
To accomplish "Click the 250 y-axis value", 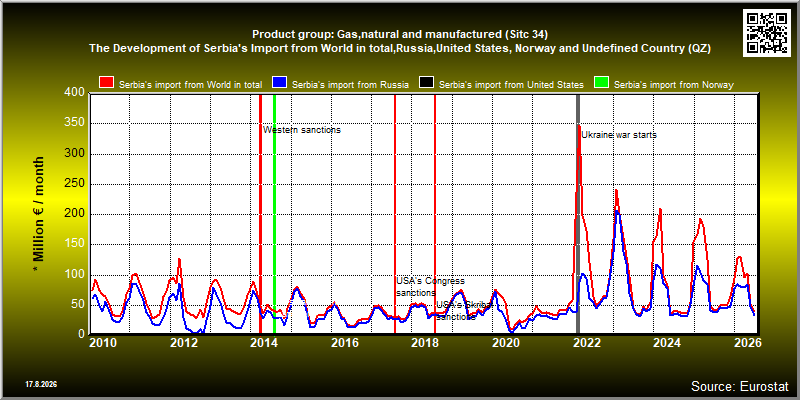I will pyautogui.click(x=75, y=184).
